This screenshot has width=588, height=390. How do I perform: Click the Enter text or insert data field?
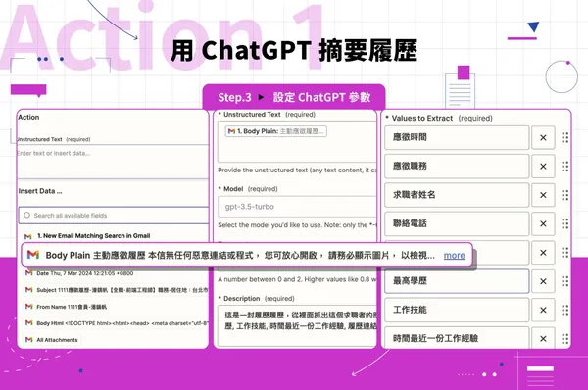tap(113, 162)
